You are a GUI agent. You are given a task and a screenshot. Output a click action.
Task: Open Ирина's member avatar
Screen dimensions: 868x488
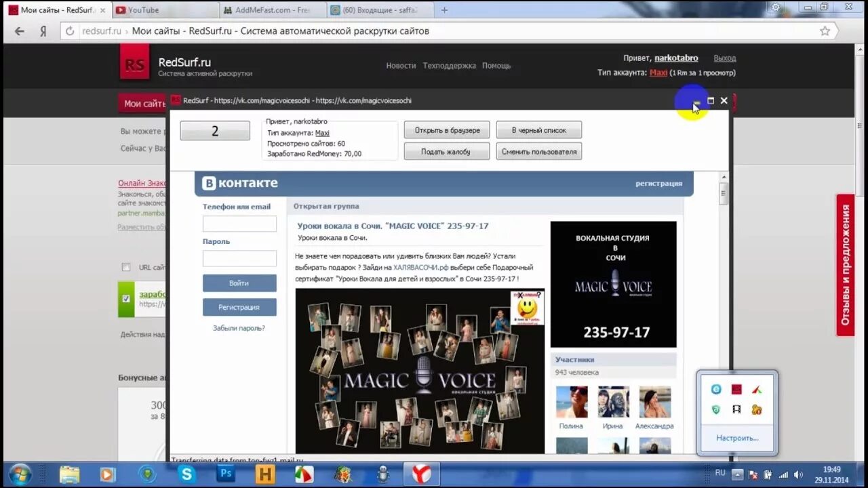coord(613,402)
